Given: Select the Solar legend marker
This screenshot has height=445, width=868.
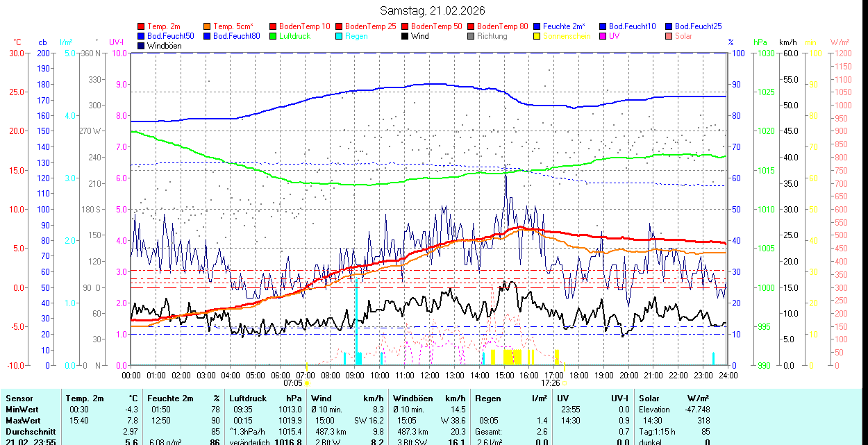Looking at the screenshot, I should [669, 36].
